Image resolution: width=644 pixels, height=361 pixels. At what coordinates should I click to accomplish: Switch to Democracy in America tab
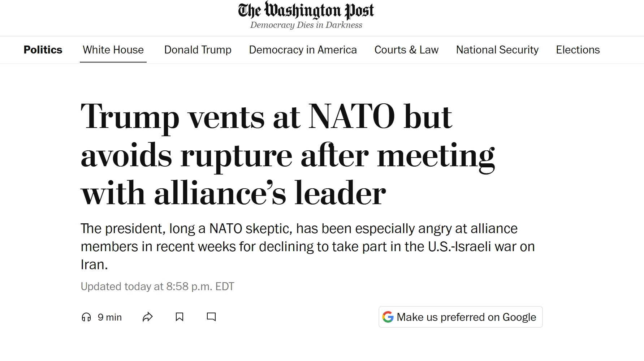coord(303,50)
